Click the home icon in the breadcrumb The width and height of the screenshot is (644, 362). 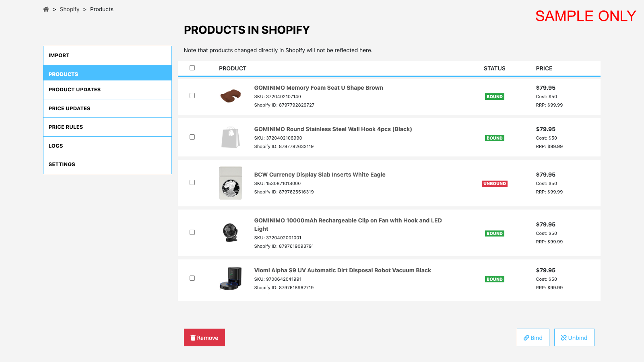[46, 9]
